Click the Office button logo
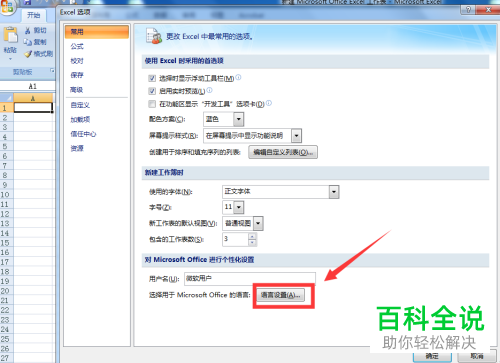 coord(7,7)
